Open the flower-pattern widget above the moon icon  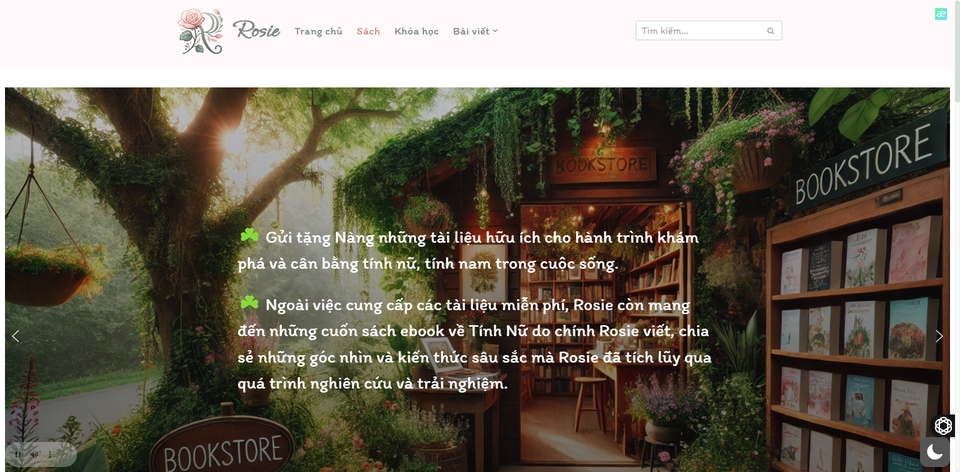943,425
